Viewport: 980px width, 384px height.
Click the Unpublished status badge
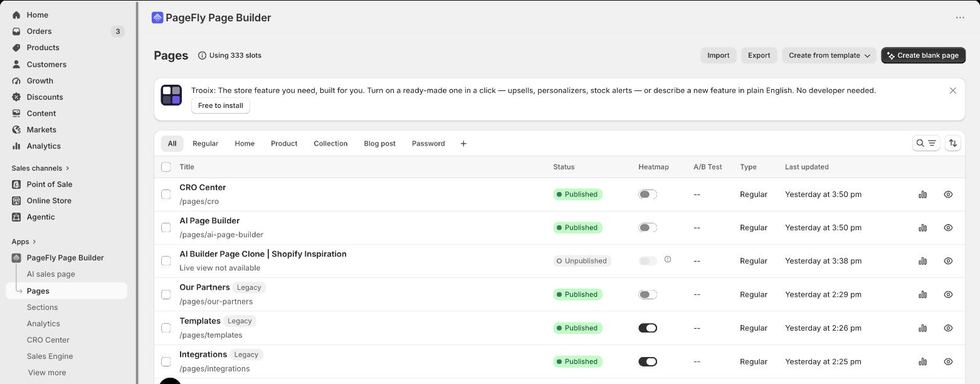pos(582,261)
